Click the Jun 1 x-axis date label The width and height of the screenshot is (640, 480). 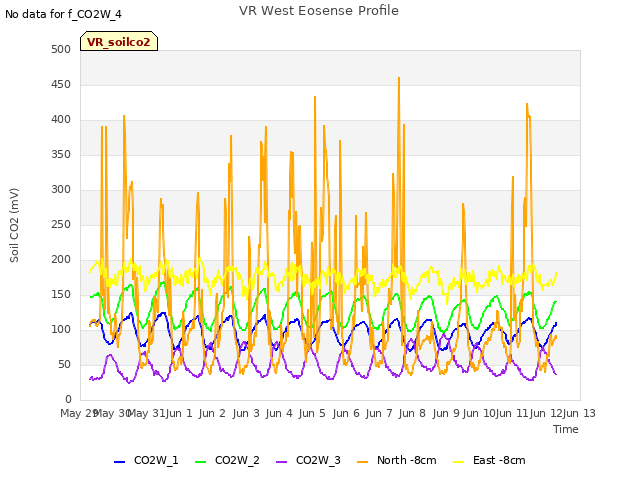[x=179, y=413]
